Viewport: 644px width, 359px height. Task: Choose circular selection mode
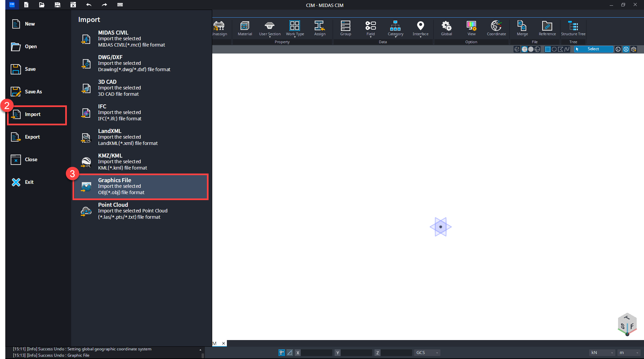pos(554,49)
